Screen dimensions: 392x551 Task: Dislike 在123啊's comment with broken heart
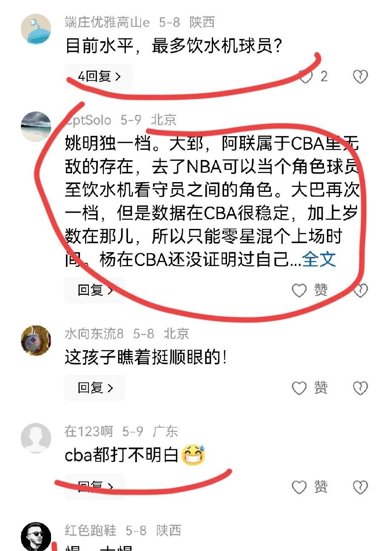[x=360, y=487]
